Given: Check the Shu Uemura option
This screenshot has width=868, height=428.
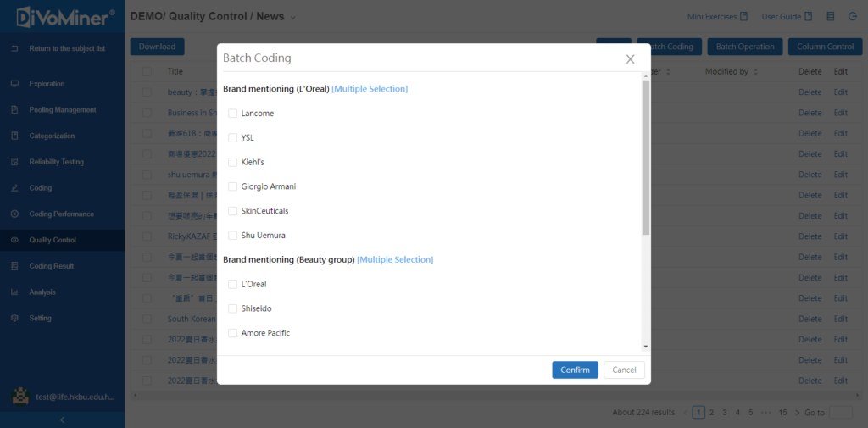Looking at the screenshot, I should click(x=232, y=236).
